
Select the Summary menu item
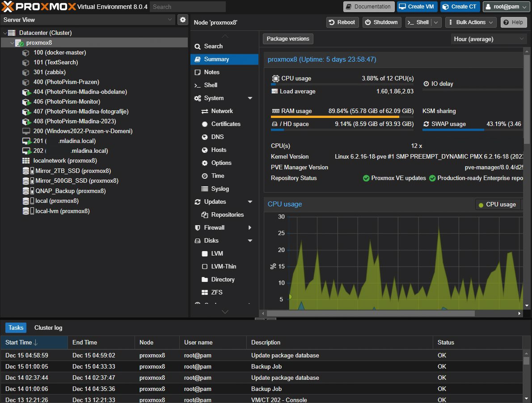(x=224, y=59)
